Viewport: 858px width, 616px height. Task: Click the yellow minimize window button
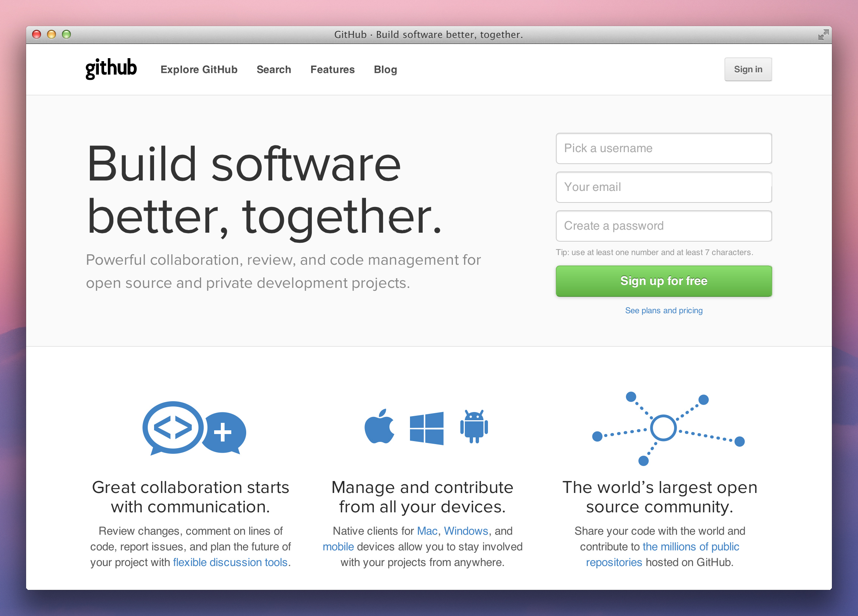point(51,34)
